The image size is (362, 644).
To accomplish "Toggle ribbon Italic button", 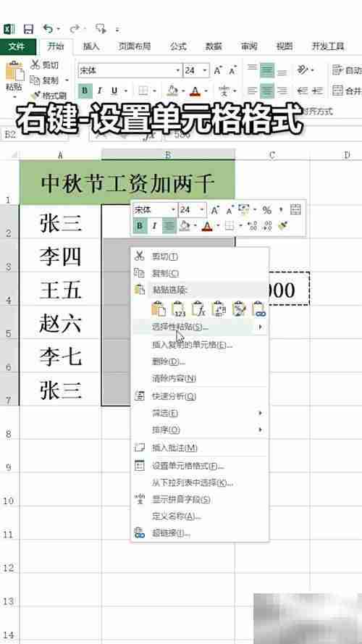I will coord(99,91).
